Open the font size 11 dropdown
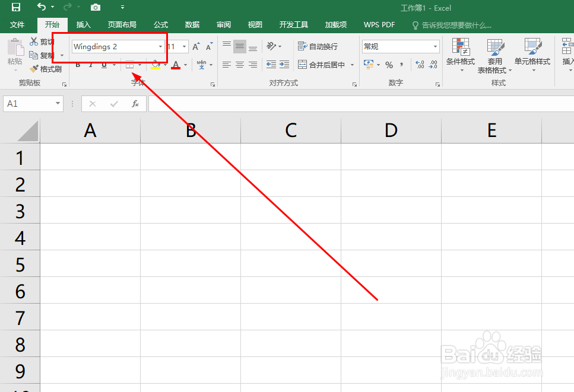The height and width of the screenshot is (392, 574). (184, 46)
